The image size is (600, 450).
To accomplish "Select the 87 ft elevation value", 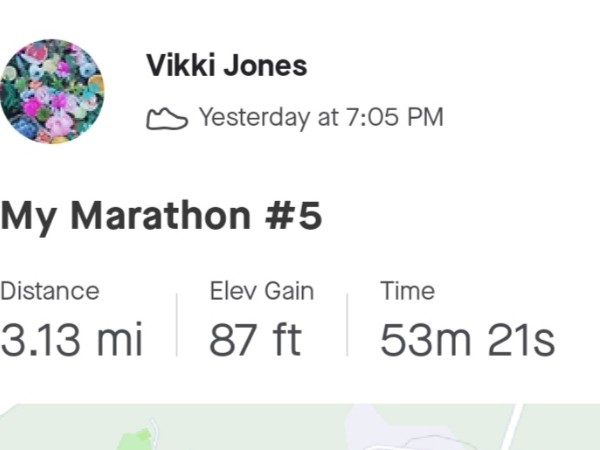I will pos(255,339).
